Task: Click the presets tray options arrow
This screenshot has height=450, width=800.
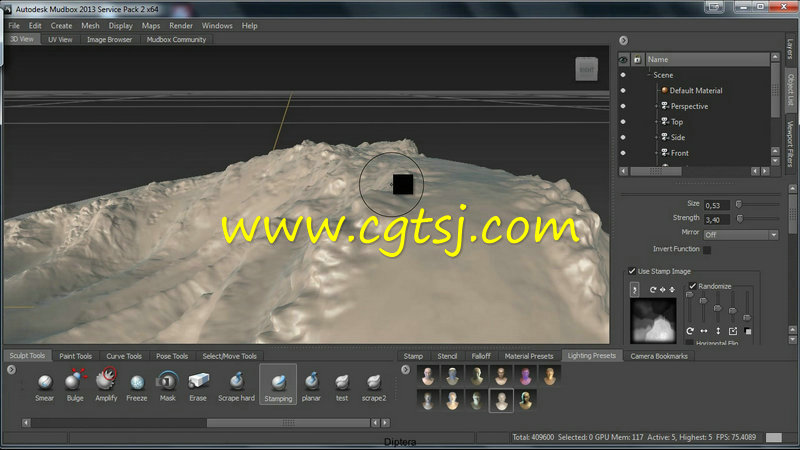Action: click(x=405, y=369)
